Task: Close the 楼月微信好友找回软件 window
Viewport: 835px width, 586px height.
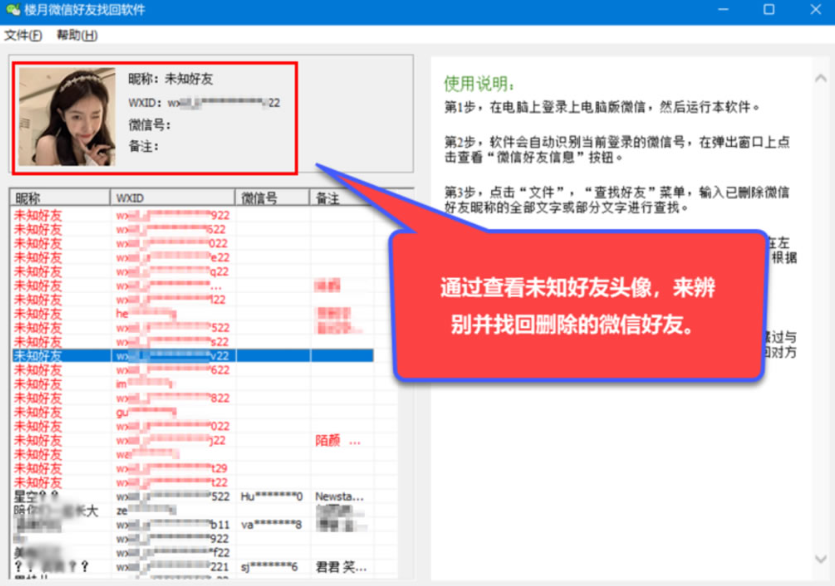Action: [x=815, y=10]
